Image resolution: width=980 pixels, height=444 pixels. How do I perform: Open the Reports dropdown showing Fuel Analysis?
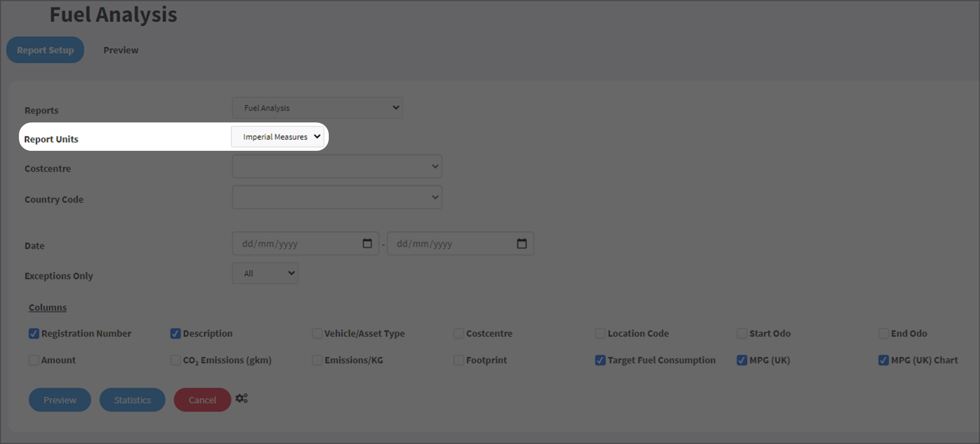point(318,108)
